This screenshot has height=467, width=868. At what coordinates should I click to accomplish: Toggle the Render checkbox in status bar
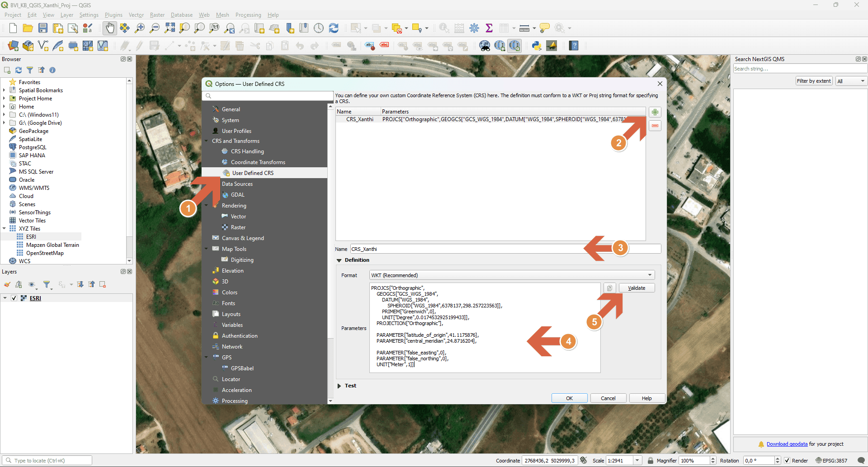787,461
